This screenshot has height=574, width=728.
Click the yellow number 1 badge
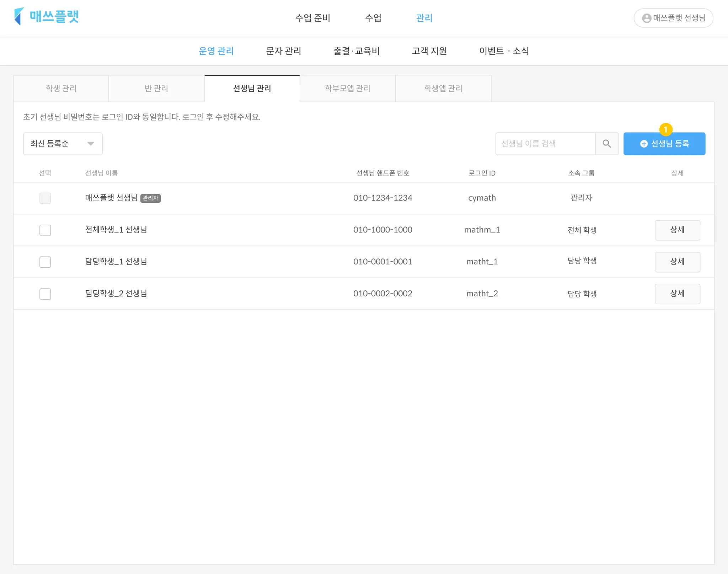[665, 129]
